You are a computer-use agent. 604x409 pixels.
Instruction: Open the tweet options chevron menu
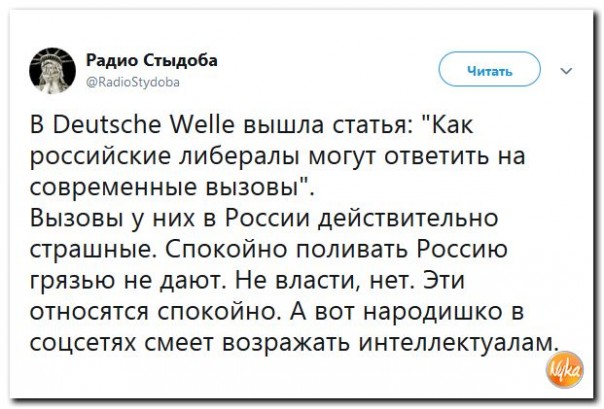567,70
